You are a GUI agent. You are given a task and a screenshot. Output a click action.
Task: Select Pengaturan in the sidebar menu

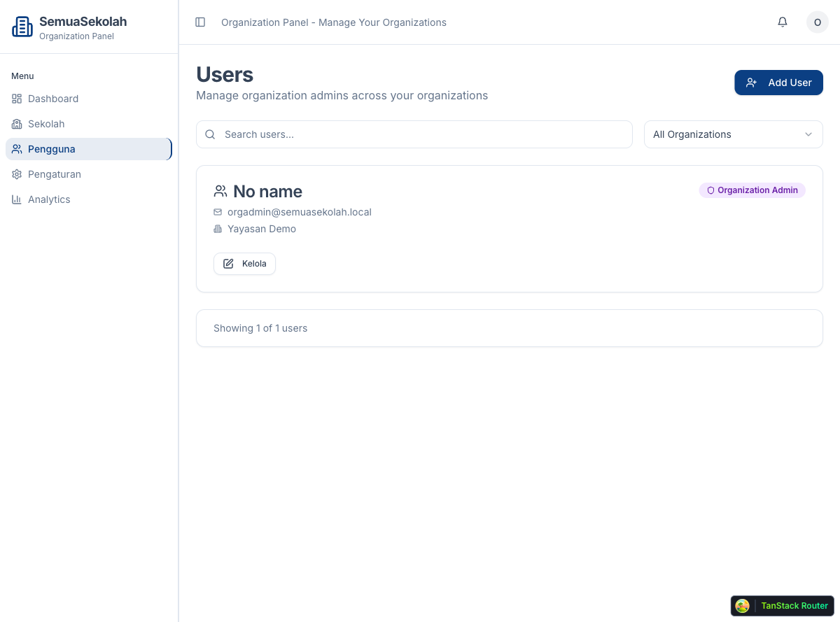[55, 174]
